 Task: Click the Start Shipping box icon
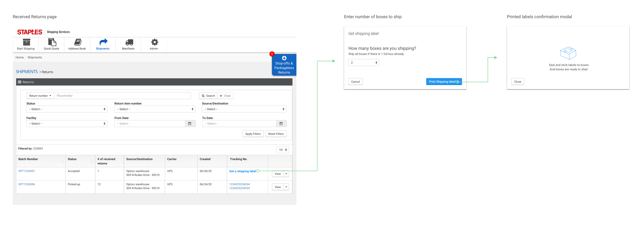27,42
